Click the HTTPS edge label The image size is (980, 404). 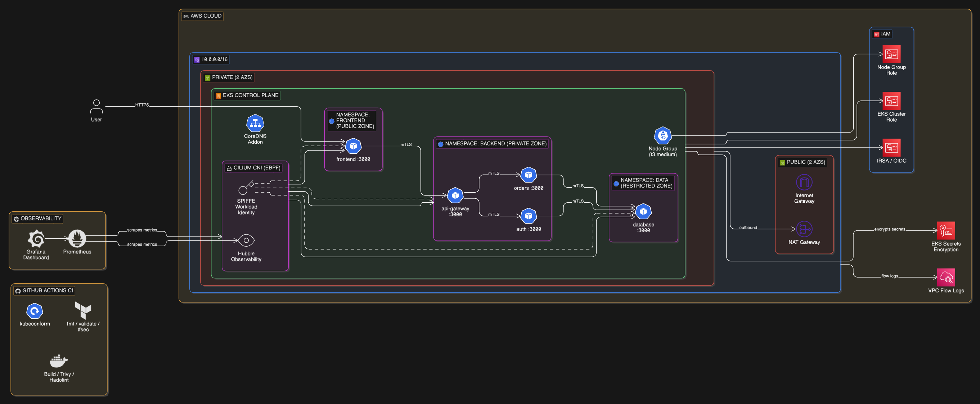142,105
